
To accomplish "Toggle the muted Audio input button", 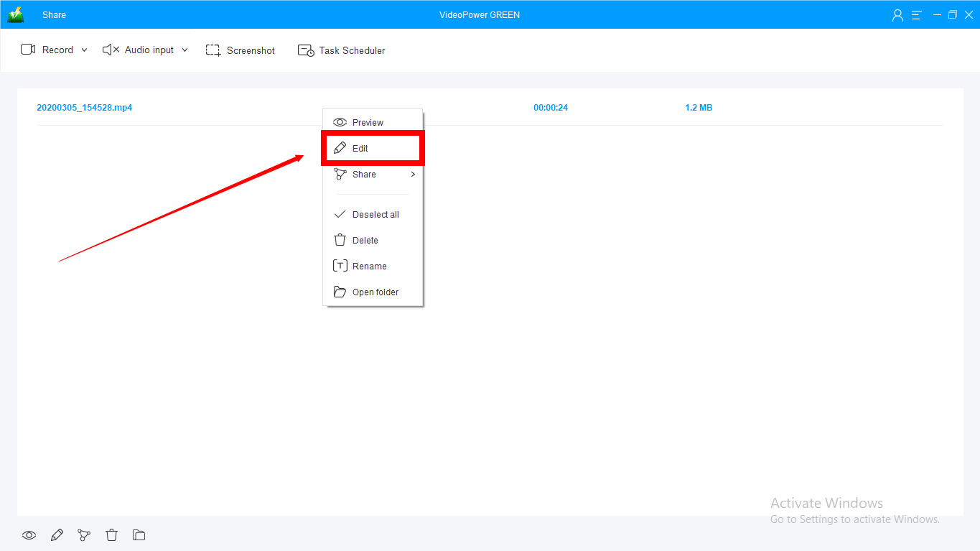I will (x=139, y=50).
